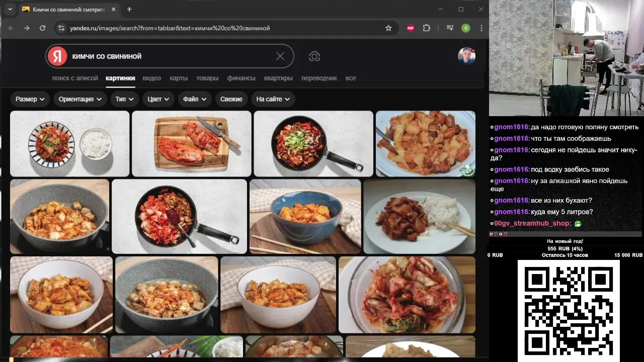Open image of kimchi plate with rice bowl
This screenshot has height=362, width=644.
tap(70, 144)
